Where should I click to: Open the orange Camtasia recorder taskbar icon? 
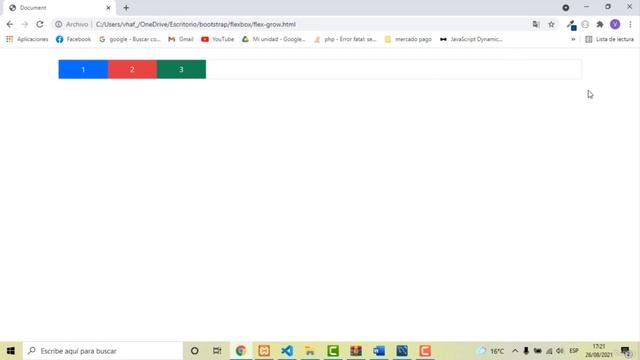point(425,351)
